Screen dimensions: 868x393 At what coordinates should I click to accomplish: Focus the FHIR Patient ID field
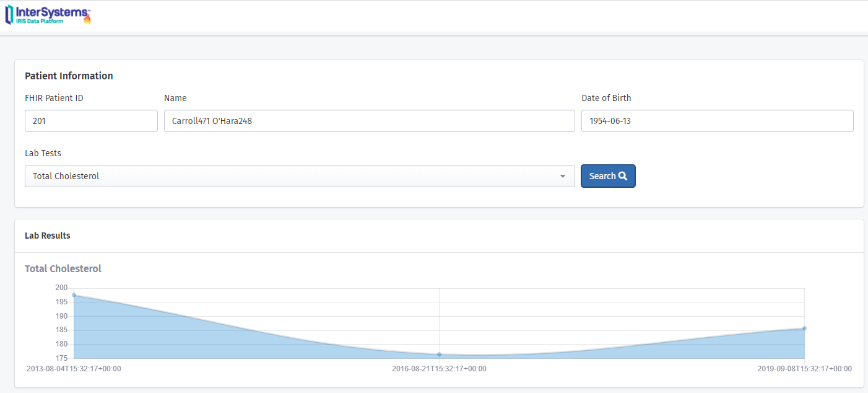point(91,121)
